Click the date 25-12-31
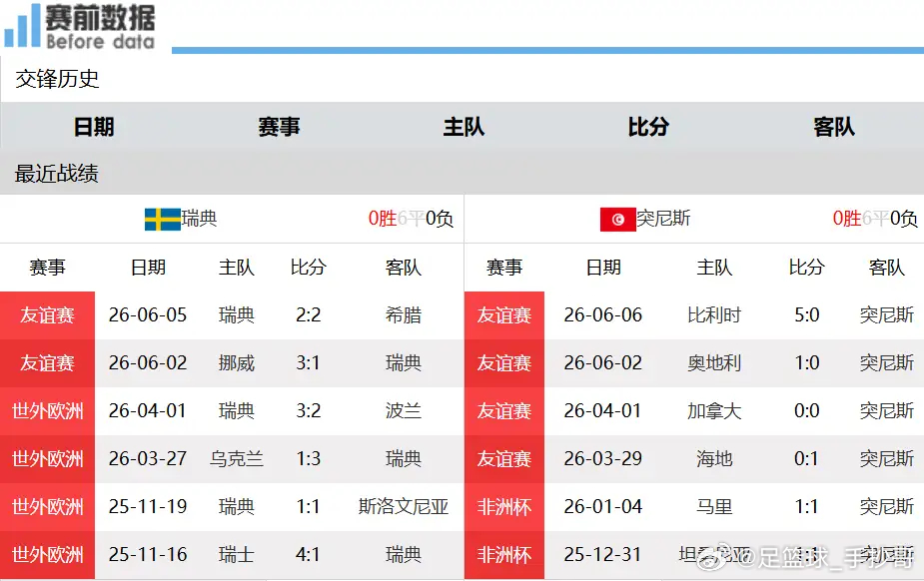 602,554
